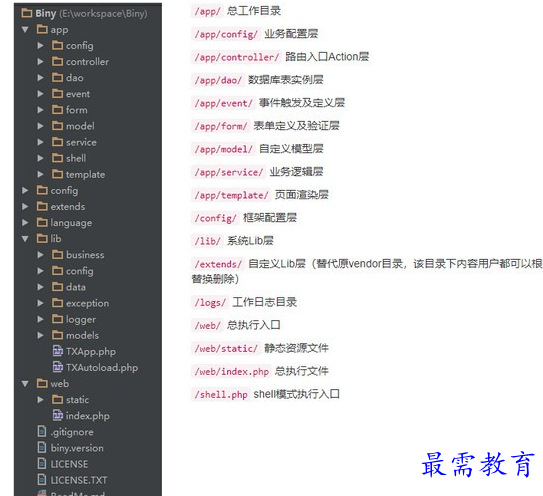Expand the dao folder arrow
This screenshot has height=496, width=543.
[x=40, y=78]
